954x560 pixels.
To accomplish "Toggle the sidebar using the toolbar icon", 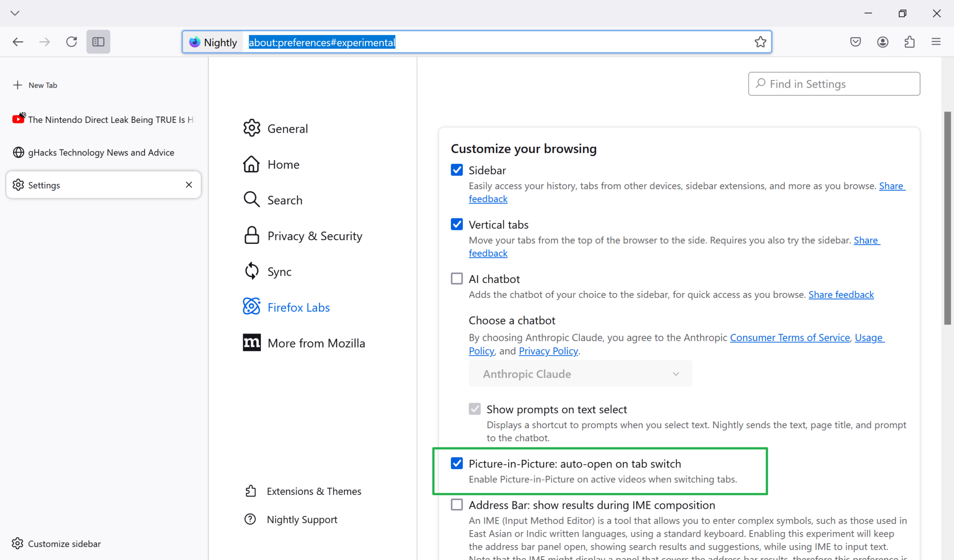I will pos(98,41).
